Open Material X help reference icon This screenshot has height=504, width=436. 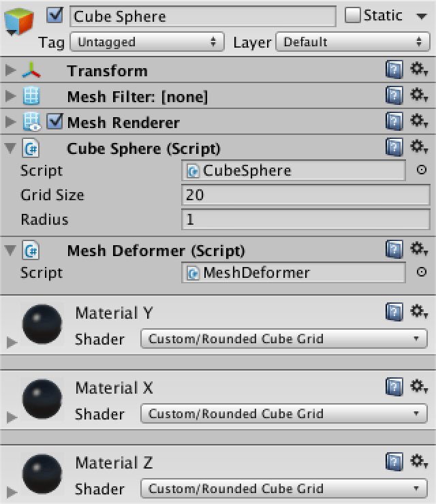pyautogui.click(x=394, y=387)
